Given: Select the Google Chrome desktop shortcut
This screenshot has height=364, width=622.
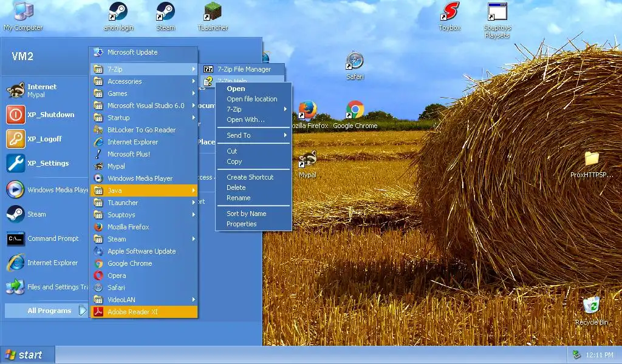Looking at the screenshot, I should (x=355, y=115).
